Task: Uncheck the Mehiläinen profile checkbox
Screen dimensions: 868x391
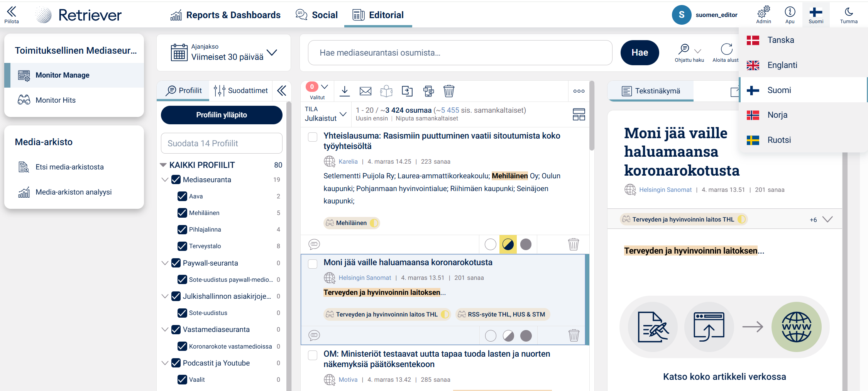Action: tap(182, 213)
